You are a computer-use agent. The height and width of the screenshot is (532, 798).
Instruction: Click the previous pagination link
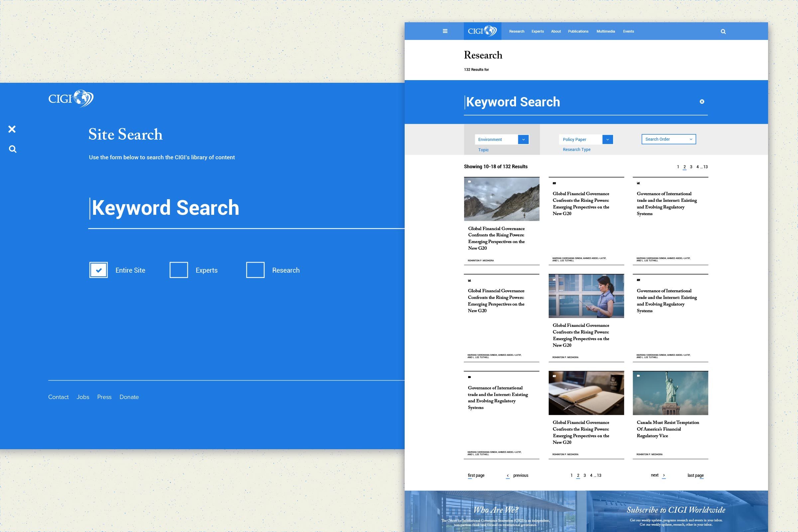[521, 475]
